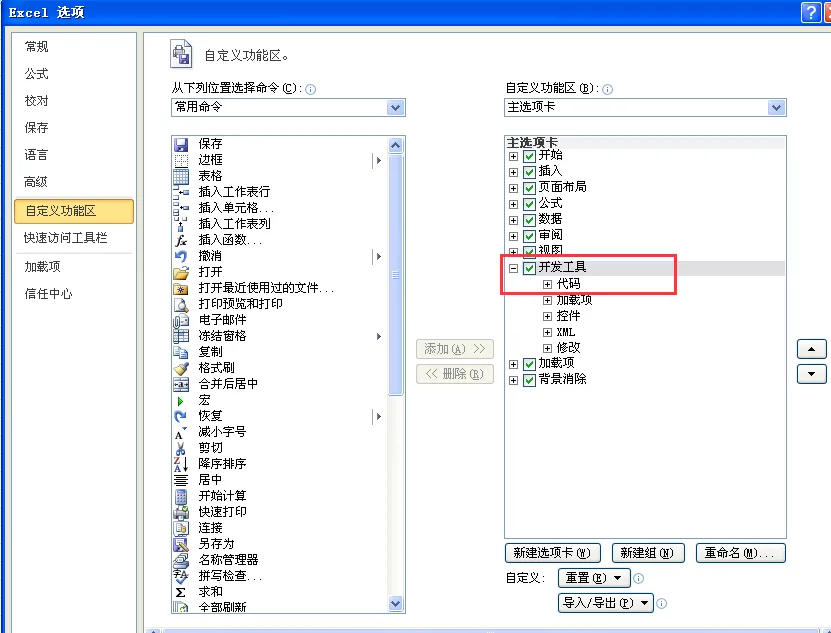Click the move down arrow button

[x=811, y=374]
